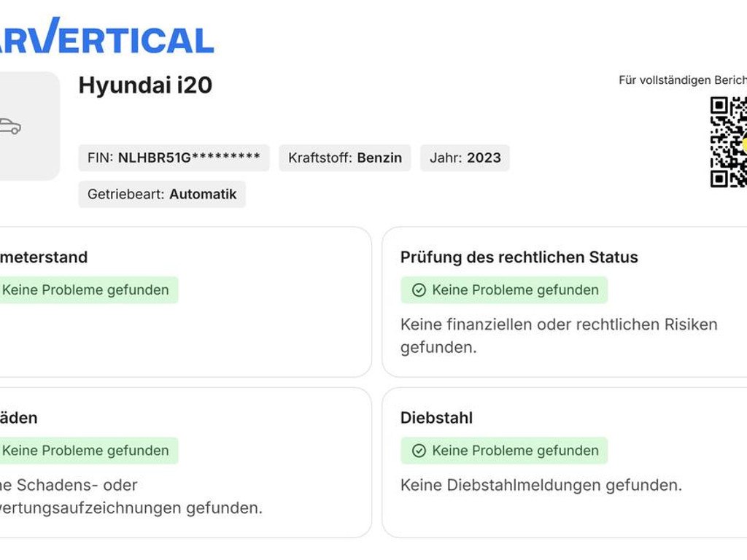Screen dimensions: 747x560
Task: Click the Kraftstoff: Benzin chip
Action: coord(345,157)
